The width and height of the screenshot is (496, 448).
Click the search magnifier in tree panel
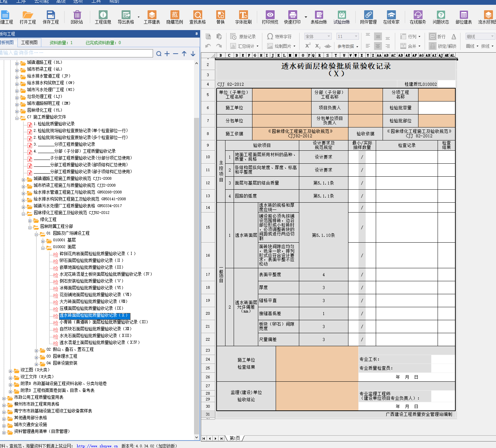click(159, 54)
